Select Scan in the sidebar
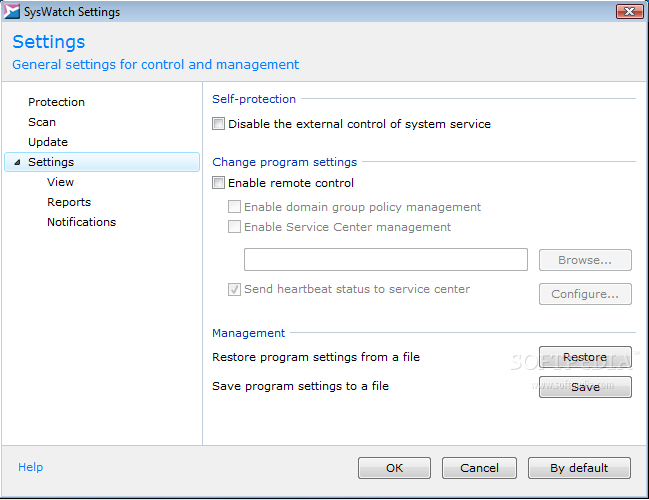This screenshot has height=500, width=649. coord(42,122)
